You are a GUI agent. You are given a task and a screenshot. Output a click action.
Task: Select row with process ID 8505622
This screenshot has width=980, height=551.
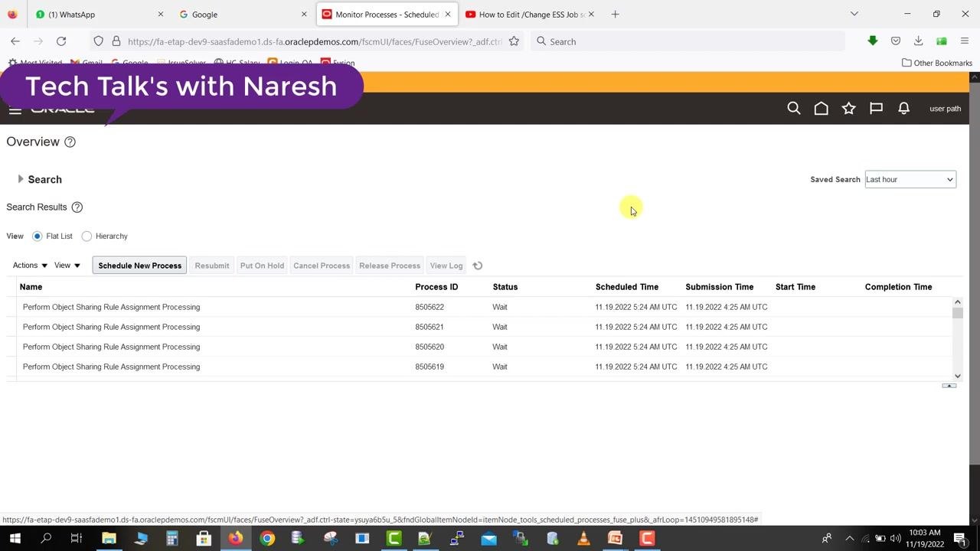484,307
